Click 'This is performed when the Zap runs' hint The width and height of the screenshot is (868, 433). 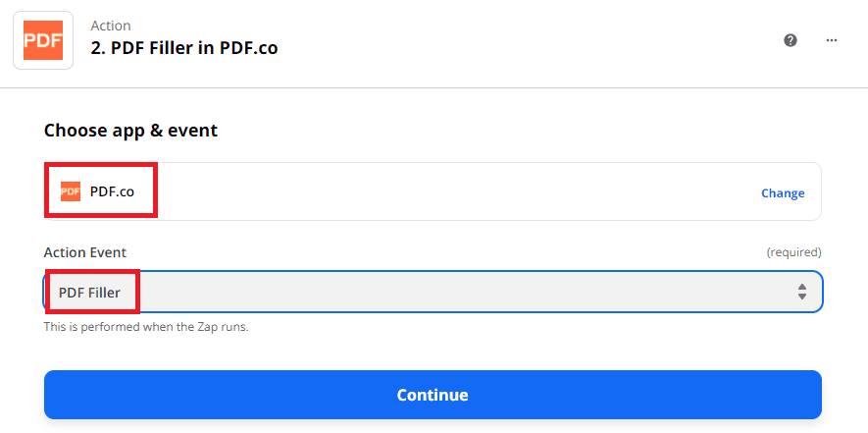tap(146, 326)
